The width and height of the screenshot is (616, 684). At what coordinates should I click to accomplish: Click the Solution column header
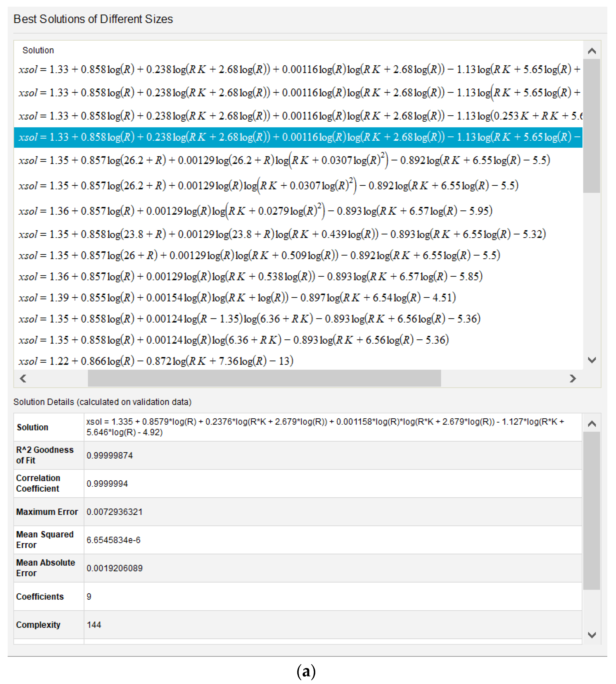(38, 50)
